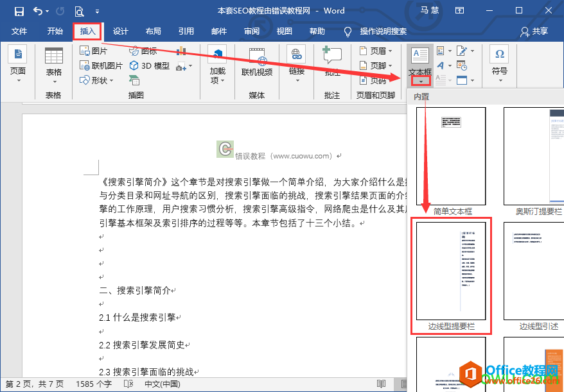Click the 共享 share button
The height and width of the screenshot is (392, 564).
pyautogui.click(x=534, y=31)
